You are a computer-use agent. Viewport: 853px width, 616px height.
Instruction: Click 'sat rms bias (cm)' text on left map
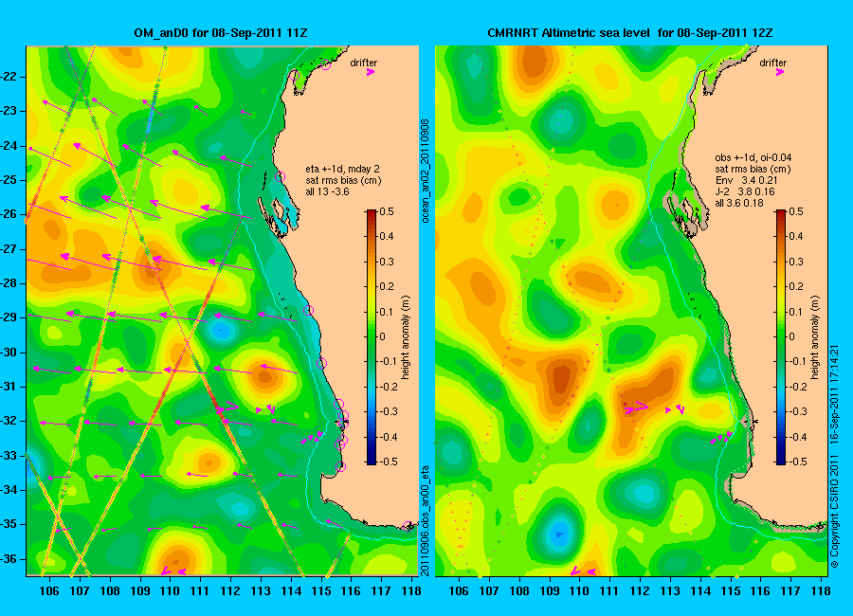pos(343,180)
